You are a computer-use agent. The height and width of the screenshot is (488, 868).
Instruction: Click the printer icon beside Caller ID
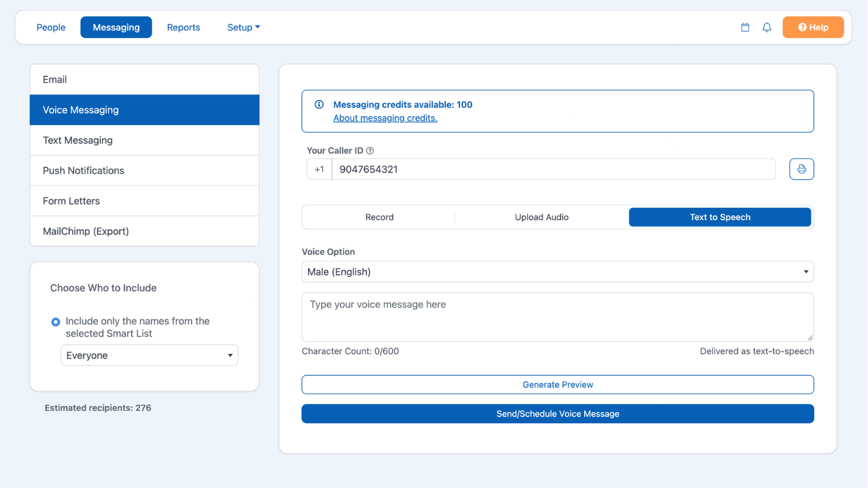click(801, 169)
